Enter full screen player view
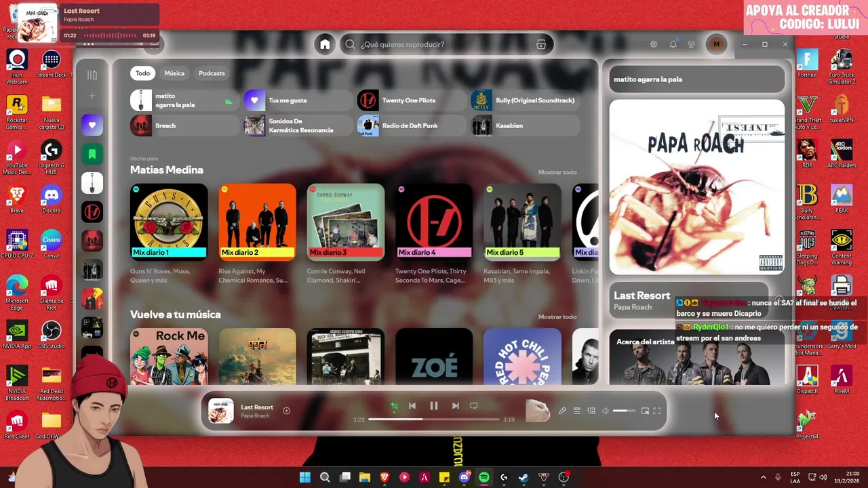The height and width of the screenshot is (488, 868). click(657, 411)
